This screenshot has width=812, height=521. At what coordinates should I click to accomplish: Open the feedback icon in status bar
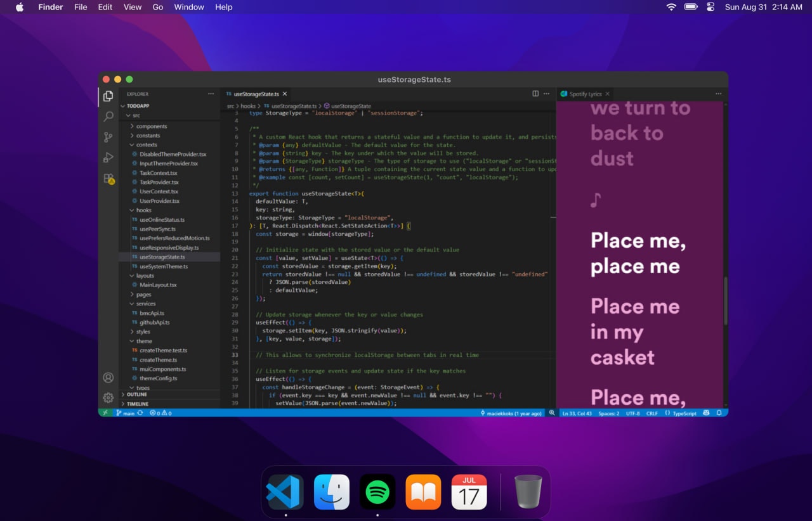[x=707, y=413]
